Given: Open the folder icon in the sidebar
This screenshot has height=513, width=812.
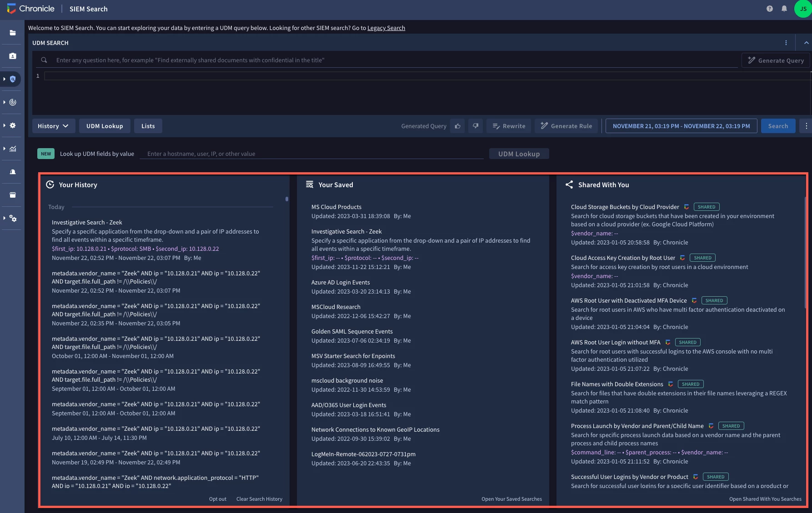Looking at the screenshot, I should click(13, 33).
